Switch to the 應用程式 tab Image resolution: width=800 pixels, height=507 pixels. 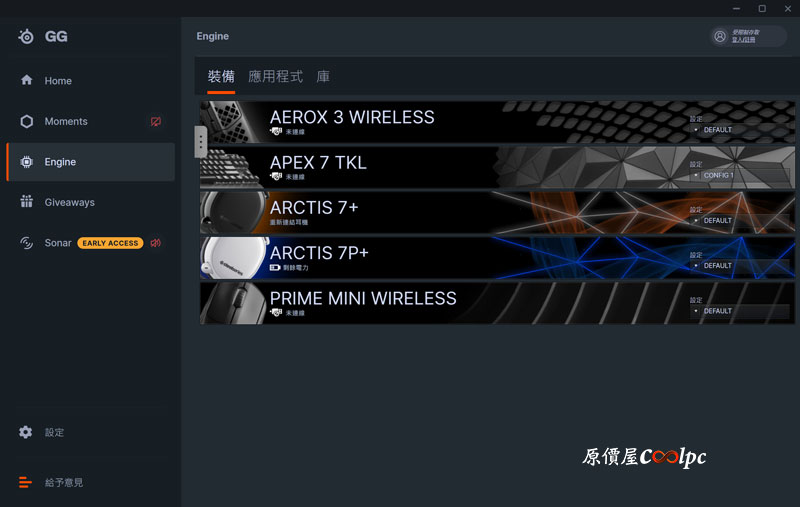coord(276,77)
